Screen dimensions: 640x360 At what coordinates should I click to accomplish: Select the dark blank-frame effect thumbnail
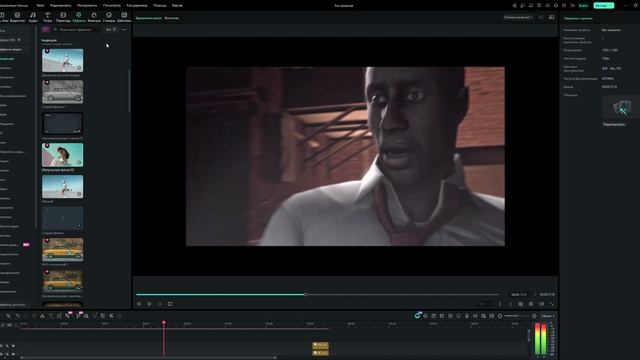click(x=62, y=123)
